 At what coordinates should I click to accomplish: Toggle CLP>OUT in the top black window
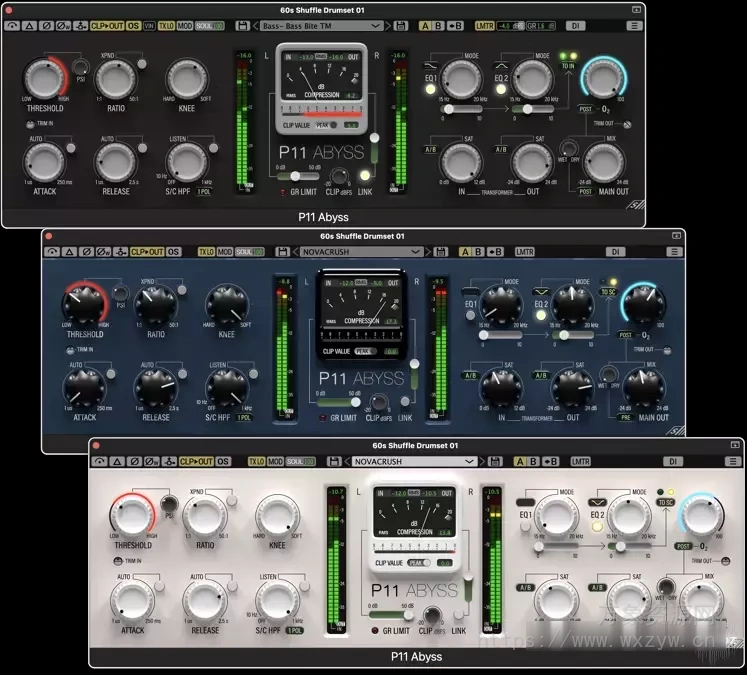107,26
